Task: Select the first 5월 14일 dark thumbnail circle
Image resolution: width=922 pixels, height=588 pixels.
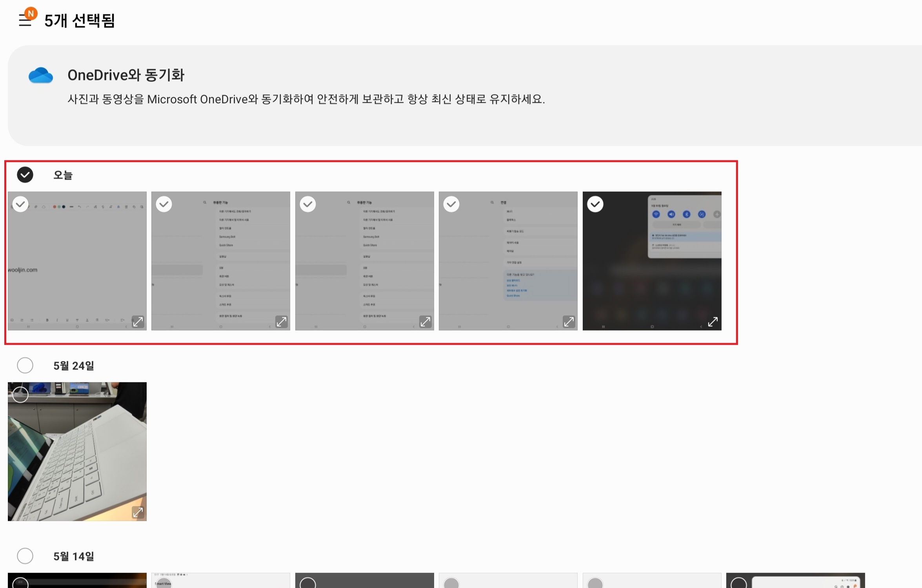Action: (20, 583)
